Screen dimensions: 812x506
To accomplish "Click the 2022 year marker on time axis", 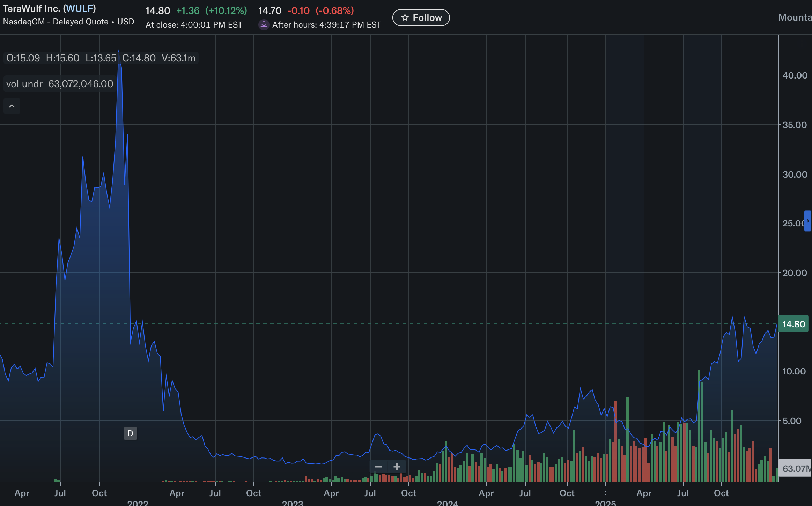I will click(138, 503).
